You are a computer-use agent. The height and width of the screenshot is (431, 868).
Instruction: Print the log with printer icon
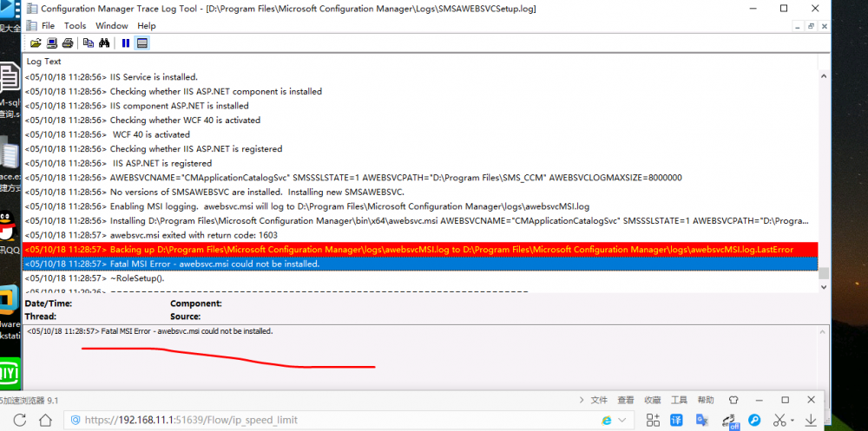[68, 43]
